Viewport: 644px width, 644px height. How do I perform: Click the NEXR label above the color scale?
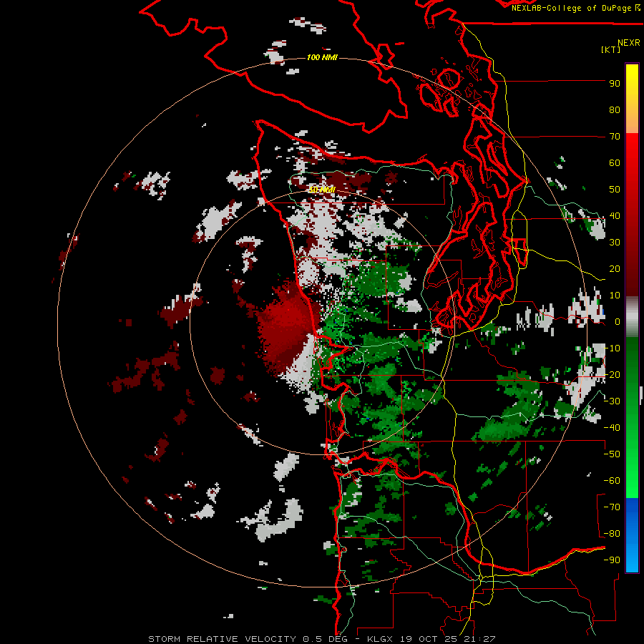pos(629,43)
